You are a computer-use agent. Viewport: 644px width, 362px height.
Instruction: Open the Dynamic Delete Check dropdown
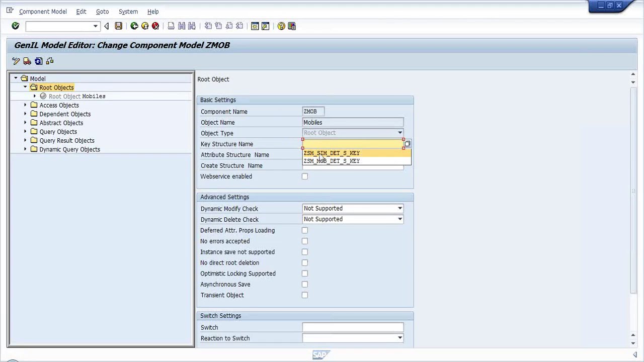(x=400, y=219)
